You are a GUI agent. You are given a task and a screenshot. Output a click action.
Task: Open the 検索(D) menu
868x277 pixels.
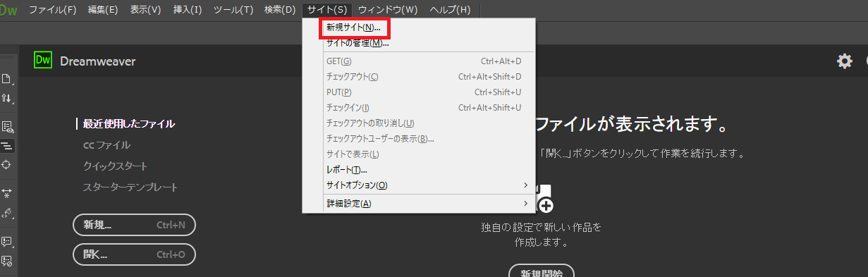[280, 10]
